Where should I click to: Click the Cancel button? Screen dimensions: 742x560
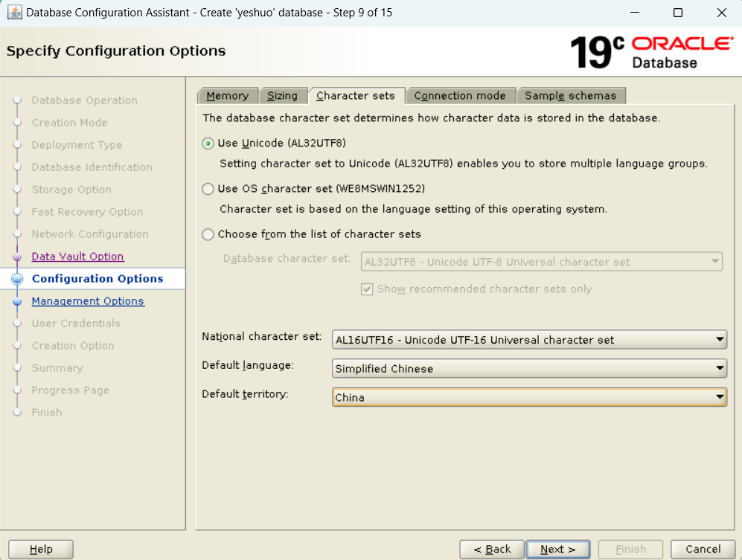703,549
